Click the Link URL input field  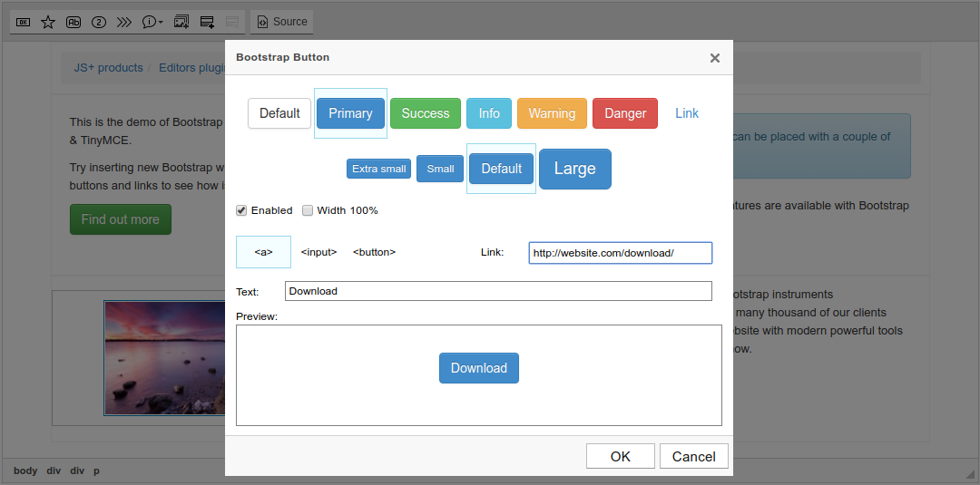(620, 253)
